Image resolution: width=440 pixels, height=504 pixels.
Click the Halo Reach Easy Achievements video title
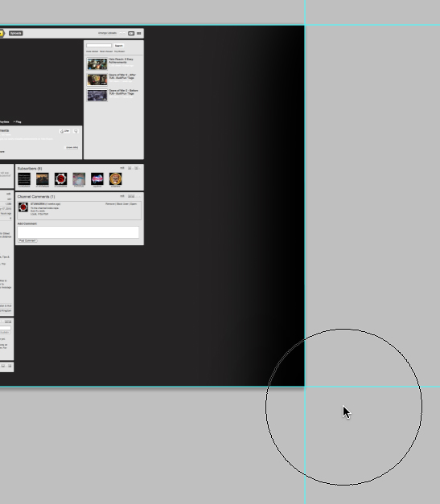pyautogui.click(x=121, y=61)
